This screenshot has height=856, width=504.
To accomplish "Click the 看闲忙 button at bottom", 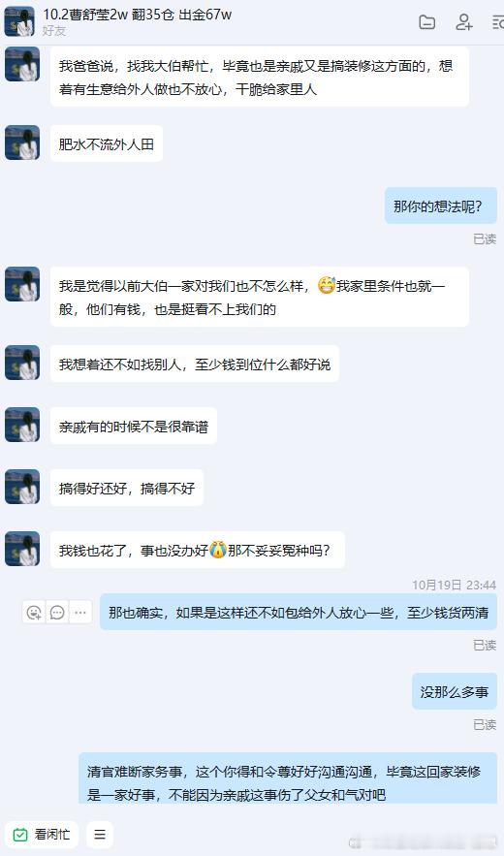I will (x=42, y=834).
